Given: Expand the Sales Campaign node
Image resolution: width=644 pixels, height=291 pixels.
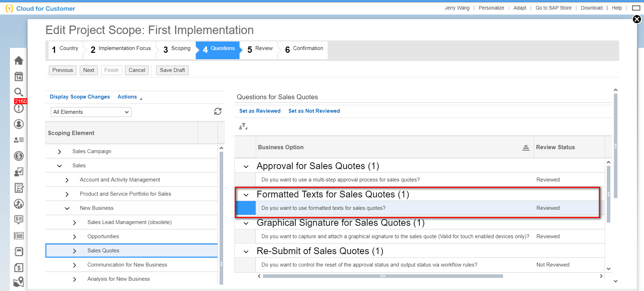Looking at the screenshot, I should click(60, 152).
